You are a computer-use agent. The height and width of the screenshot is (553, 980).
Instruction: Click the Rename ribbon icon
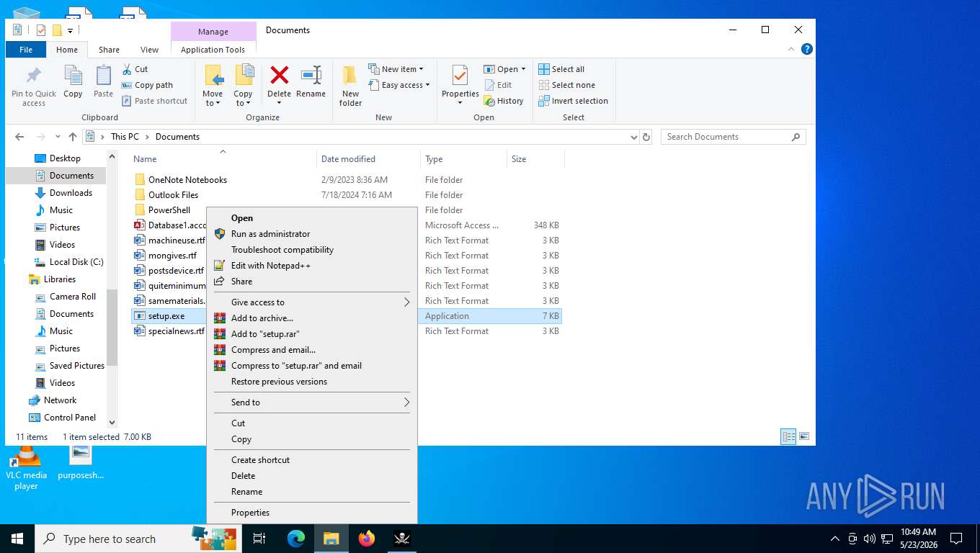[x=311, y=75]
